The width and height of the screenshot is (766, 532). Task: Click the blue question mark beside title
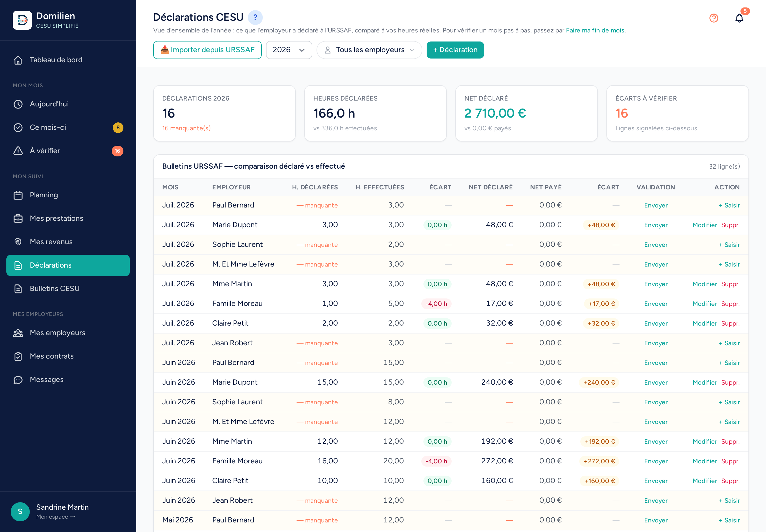(x=255, y=17)
